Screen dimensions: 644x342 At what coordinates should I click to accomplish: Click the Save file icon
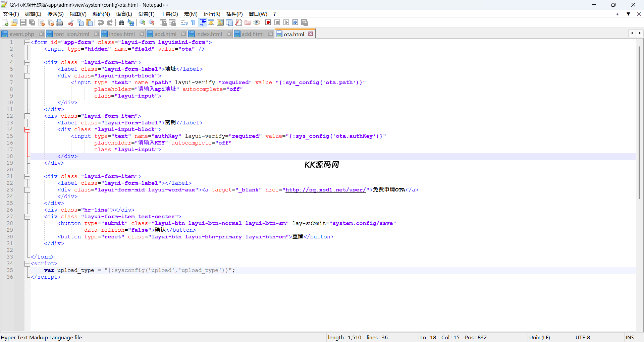(x=23, y=22)
